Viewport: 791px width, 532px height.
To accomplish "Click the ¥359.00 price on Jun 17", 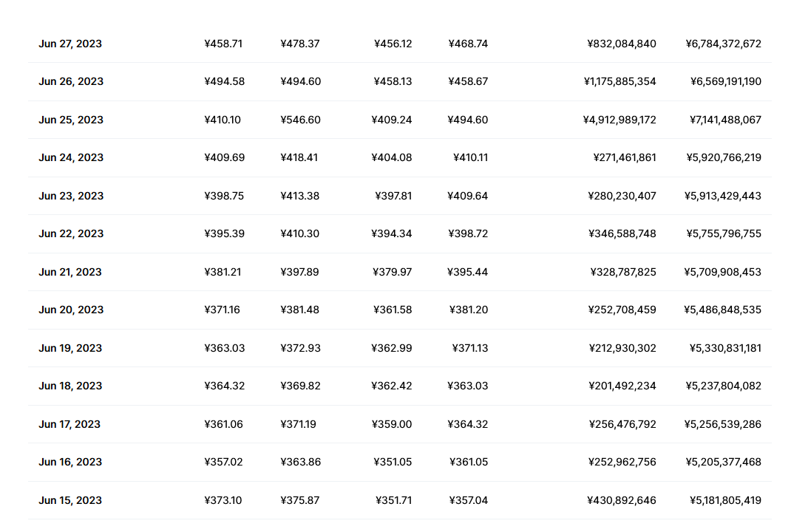I will 392,424.
